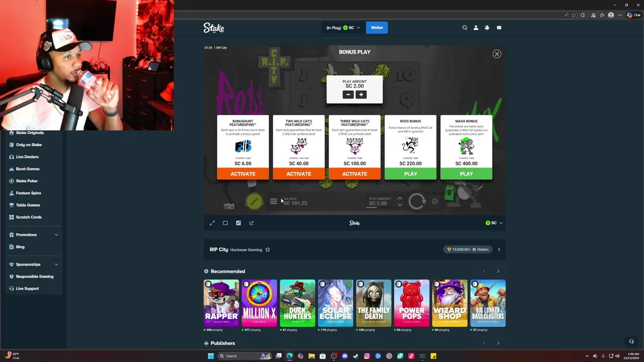The width and height of the screenshot is (644, 362).
Task: Open Solar Eclipse game thumbnail
Action: tap(336, 303)
